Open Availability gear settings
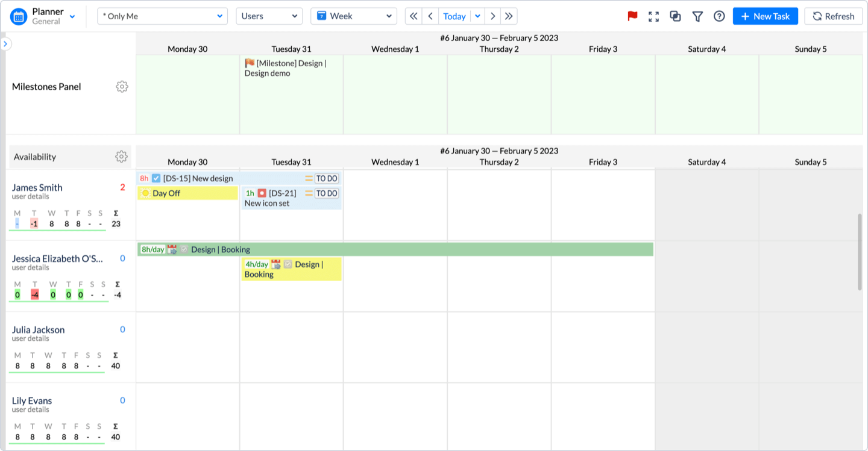Screen dimensions: 868x451 point(121,157)
